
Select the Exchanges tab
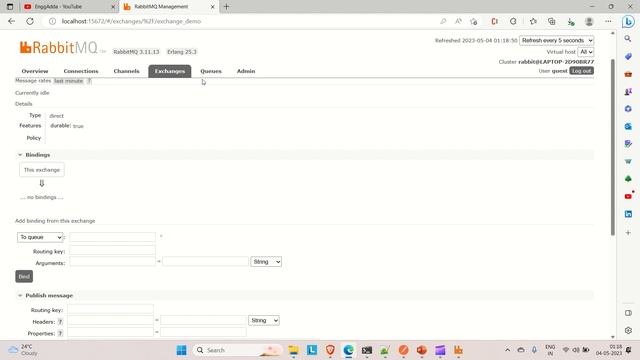click(170, 71)
